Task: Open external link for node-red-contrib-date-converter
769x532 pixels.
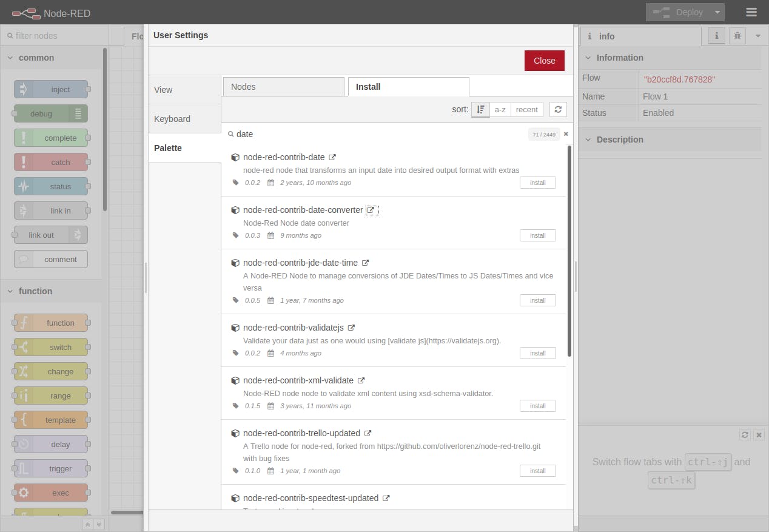Action: point(372,210)
